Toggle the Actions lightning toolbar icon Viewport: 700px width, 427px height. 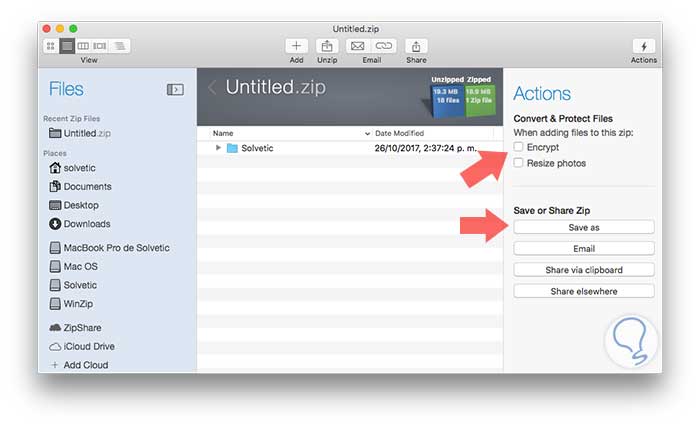tap(644, 46)
